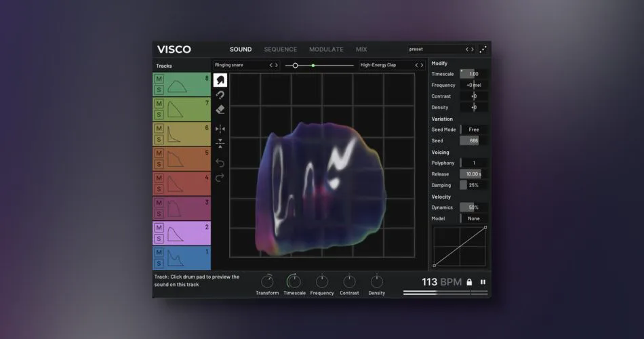Select the magnet pull tool
Viewport: 644px width, 339px height.
click(x=220, y=96)
